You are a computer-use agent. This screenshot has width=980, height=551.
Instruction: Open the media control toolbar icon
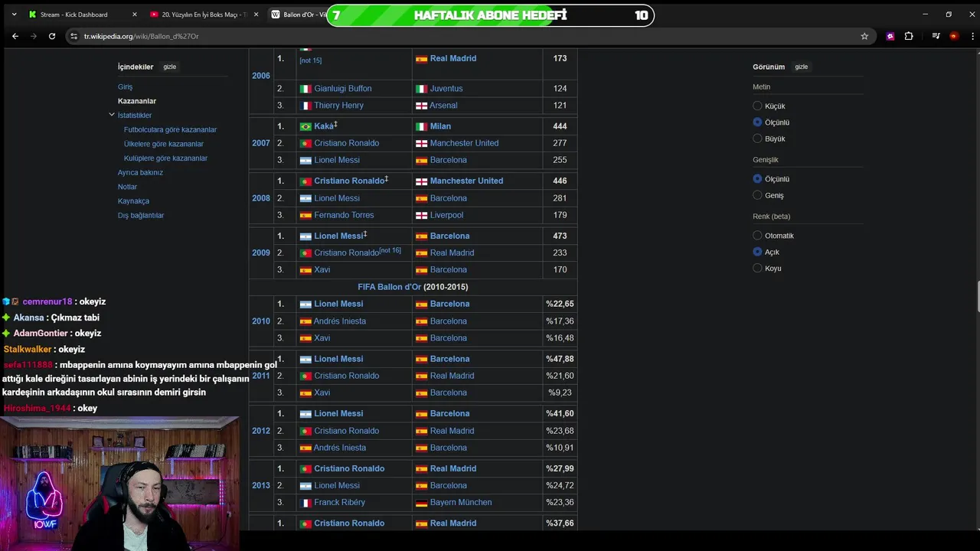click(936, 36)
